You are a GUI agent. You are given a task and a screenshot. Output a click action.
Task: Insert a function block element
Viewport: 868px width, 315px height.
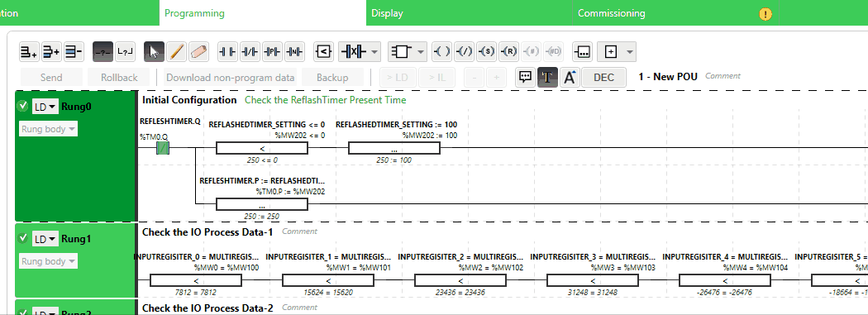[402, 52]
